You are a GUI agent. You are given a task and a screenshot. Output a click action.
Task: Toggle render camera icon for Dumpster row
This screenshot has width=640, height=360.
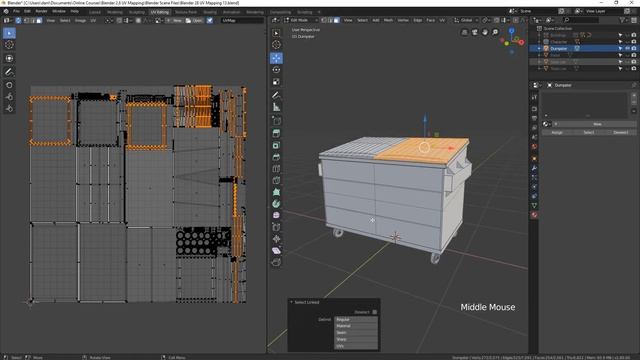pyautogui.click(x=634, y=48)
